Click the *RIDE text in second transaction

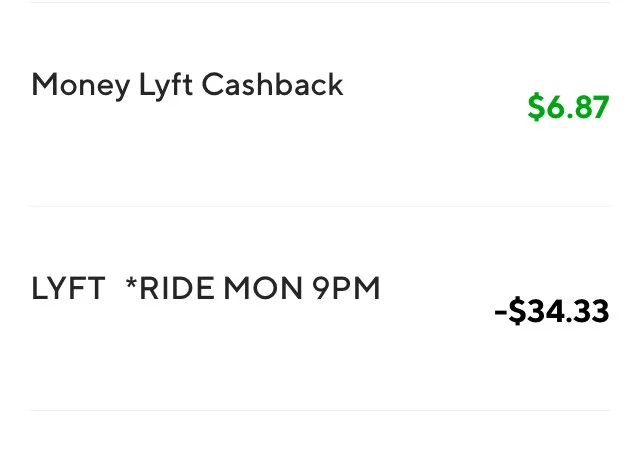click(170, 288)
